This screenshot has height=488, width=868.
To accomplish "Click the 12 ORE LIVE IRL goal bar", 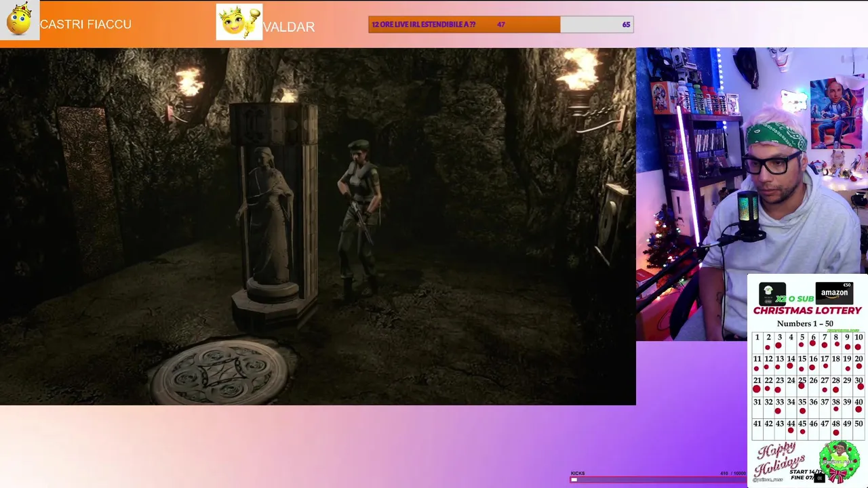I will click(x=500, y=24).
